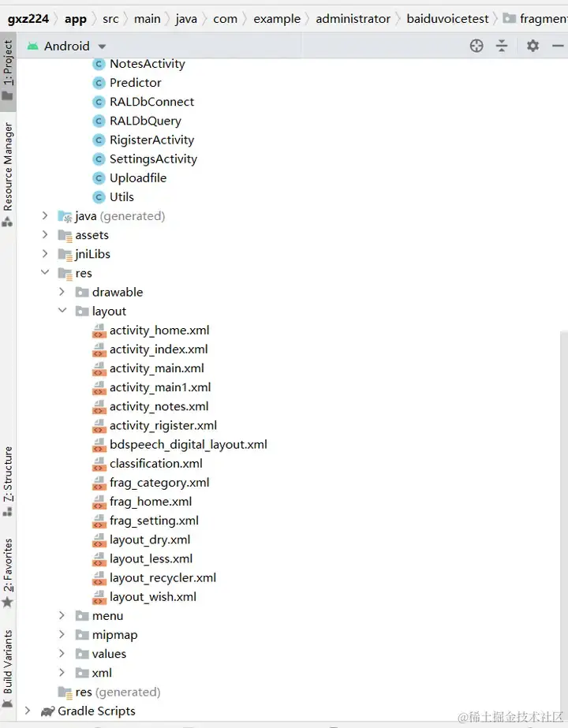Viewport: 568px width, 728px height.
Task: Click the class icon beside NotesActivity
Action: click(x=99, y=64)
